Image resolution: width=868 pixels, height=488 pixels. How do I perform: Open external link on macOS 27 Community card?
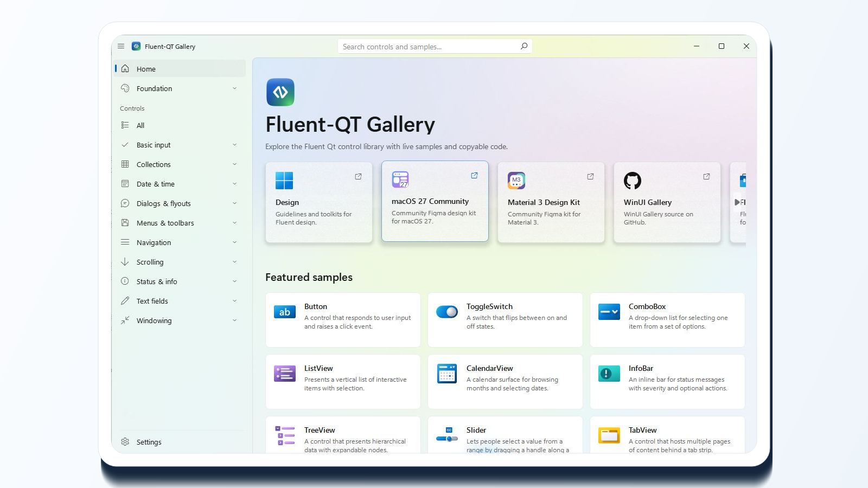click(474, 176)
